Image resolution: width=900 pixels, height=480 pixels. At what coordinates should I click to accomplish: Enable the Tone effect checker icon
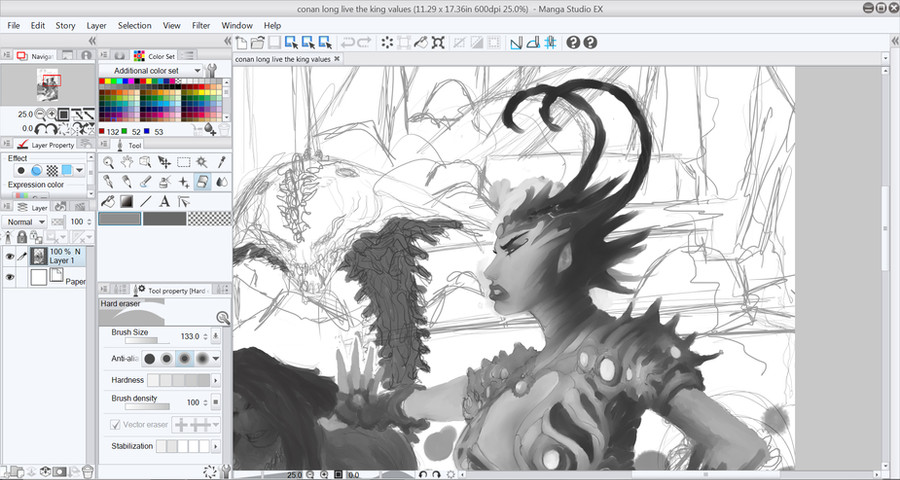(52, 171)
